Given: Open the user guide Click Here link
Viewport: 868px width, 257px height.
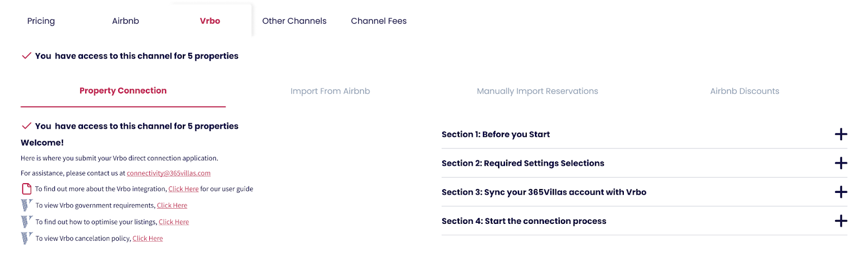Looking at the screenshot, I should 183,189.
